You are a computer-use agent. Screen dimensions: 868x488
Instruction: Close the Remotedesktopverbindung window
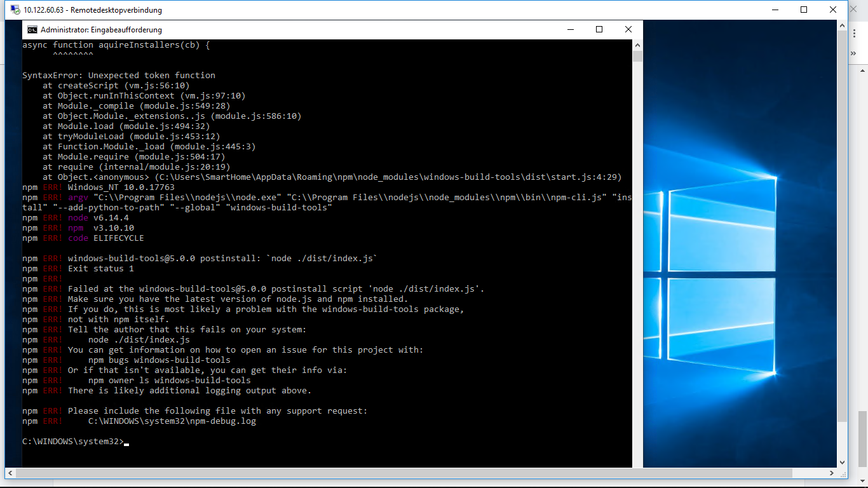(x=833, y=10)
